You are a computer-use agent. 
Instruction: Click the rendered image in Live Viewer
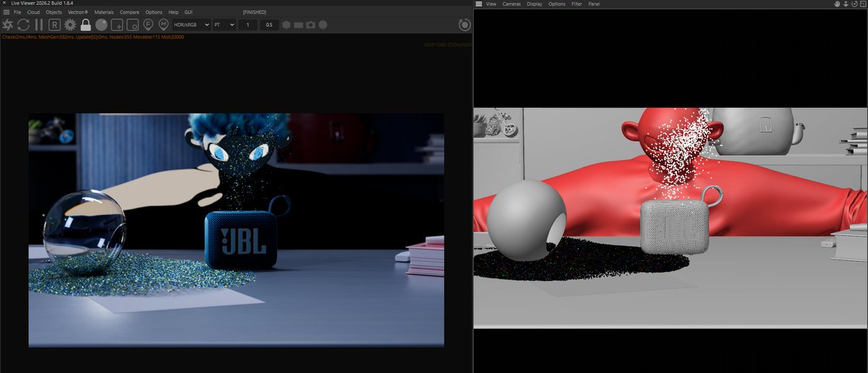(x=237, y=230)
